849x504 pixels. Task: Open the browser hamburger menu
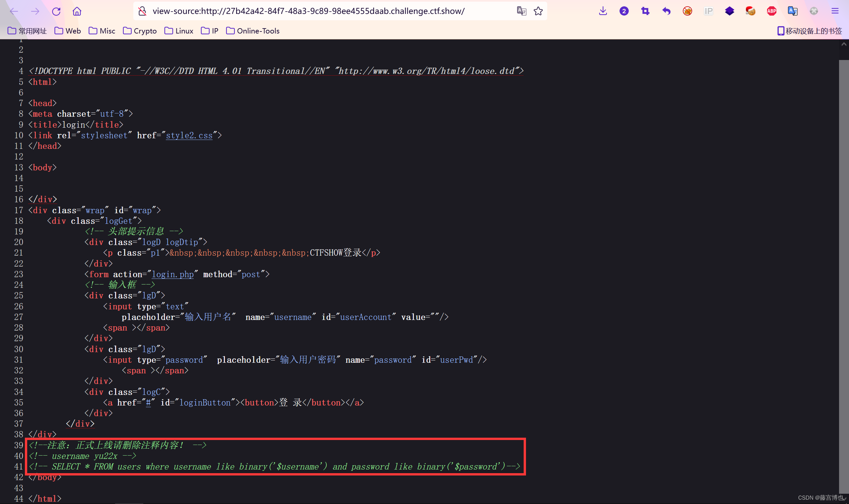[835, 11]
